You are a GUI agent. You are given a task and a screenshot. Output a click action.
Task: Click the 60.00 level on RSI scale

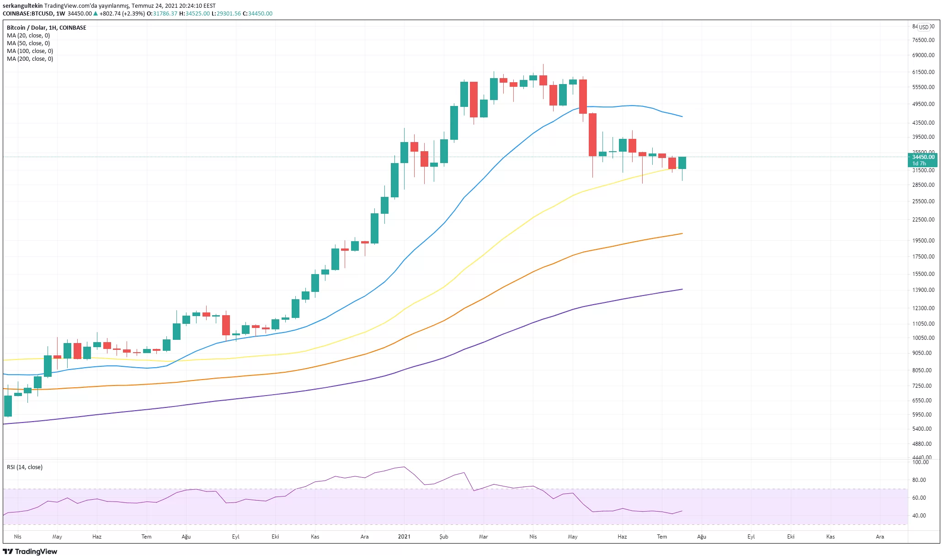point(919,498)
